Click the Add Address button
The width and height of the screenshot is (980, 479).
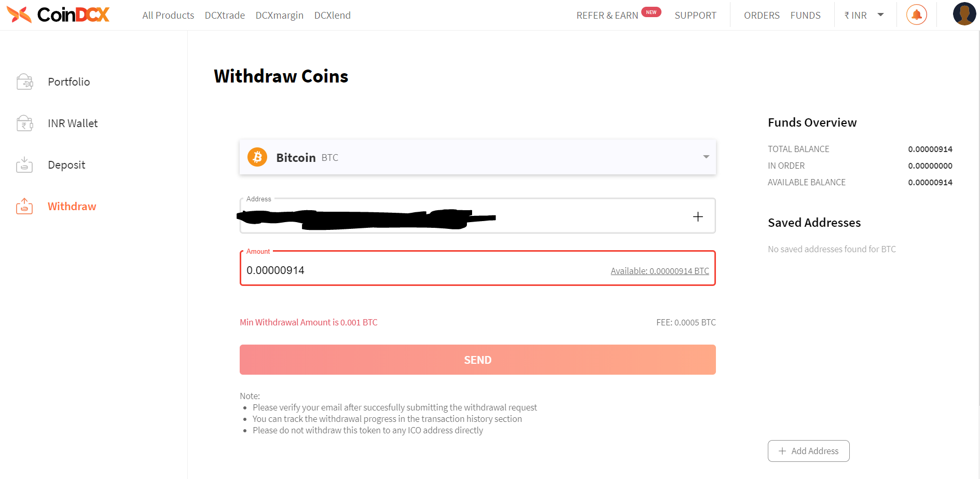coord(808,451)
